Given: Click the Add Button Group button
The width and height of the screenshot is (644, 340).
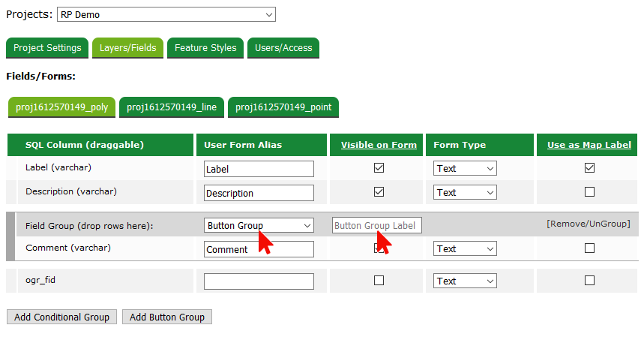Looking at the screenshot, I should coord(167,317).
